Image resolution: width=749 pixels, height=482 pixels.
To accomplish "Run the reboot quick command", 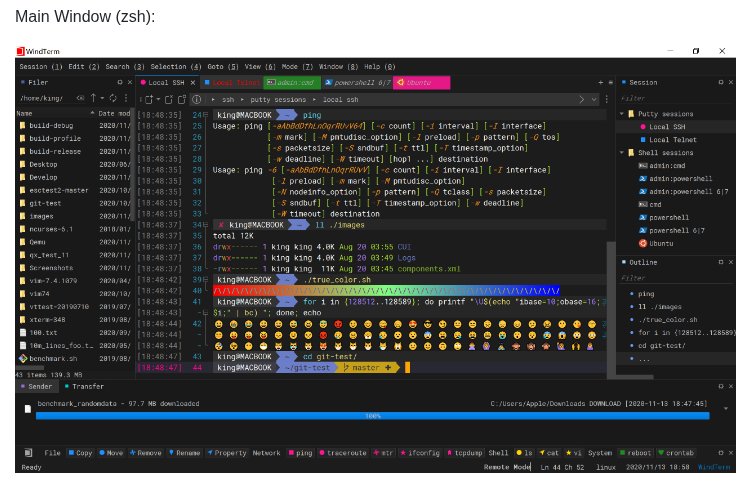I will 635,453.
